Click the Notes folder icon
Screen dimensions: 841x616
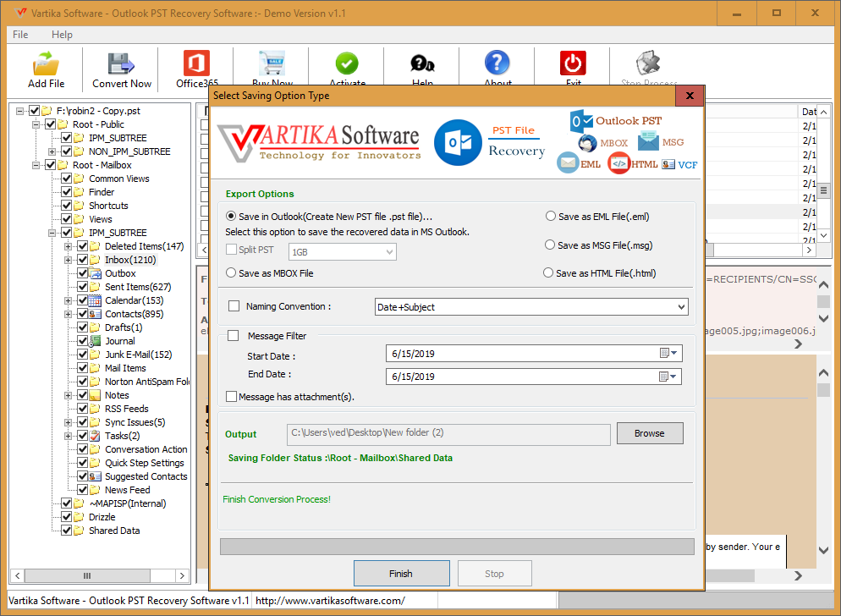[95, 395]
